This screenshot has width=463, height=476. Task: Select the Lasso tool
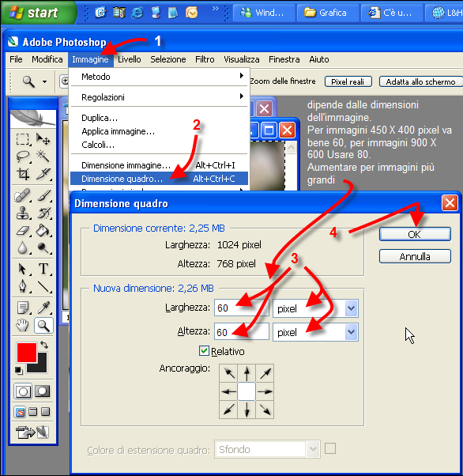tap(23, 157)
